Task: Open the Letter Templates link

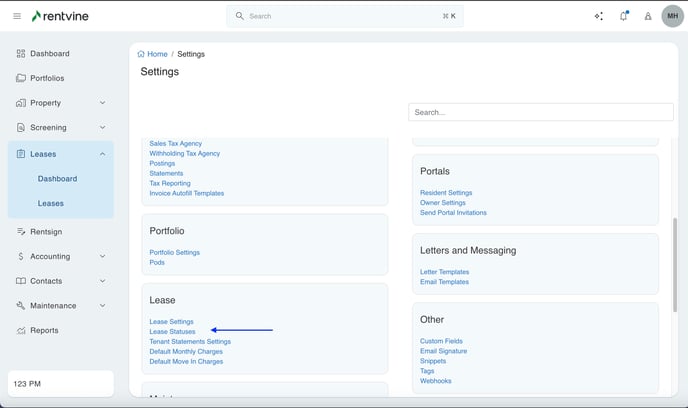Action: [x=444, y=272]
